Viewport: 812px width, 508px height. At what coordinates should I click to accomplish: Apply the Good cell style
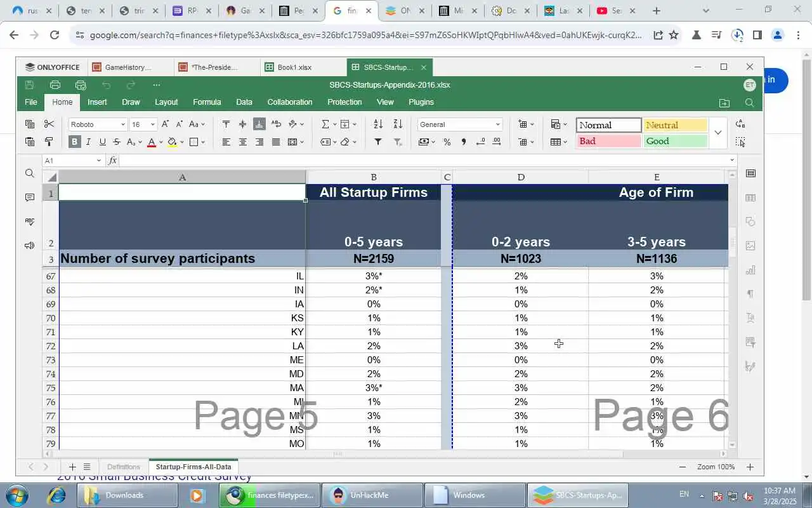coord(675,141)
